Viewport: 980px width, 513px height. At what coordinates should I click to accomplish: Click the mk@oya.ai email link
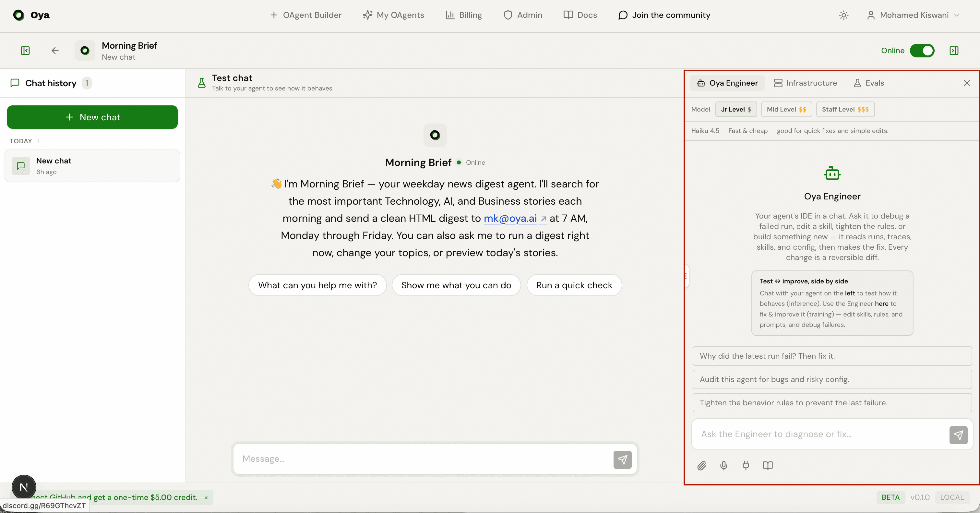515,218
